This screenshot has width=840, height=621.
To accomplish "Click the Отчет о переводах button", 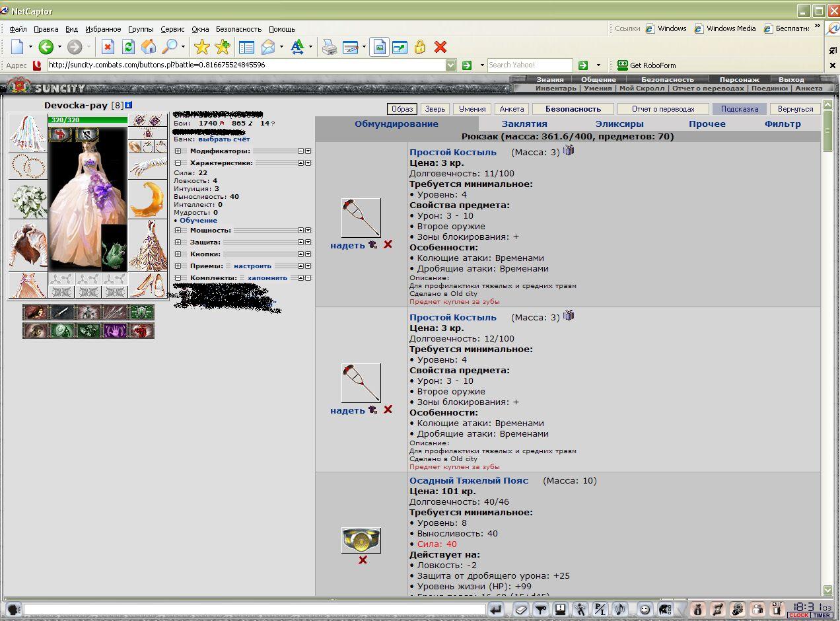I will pyautogui.click(x=663, y=109).
